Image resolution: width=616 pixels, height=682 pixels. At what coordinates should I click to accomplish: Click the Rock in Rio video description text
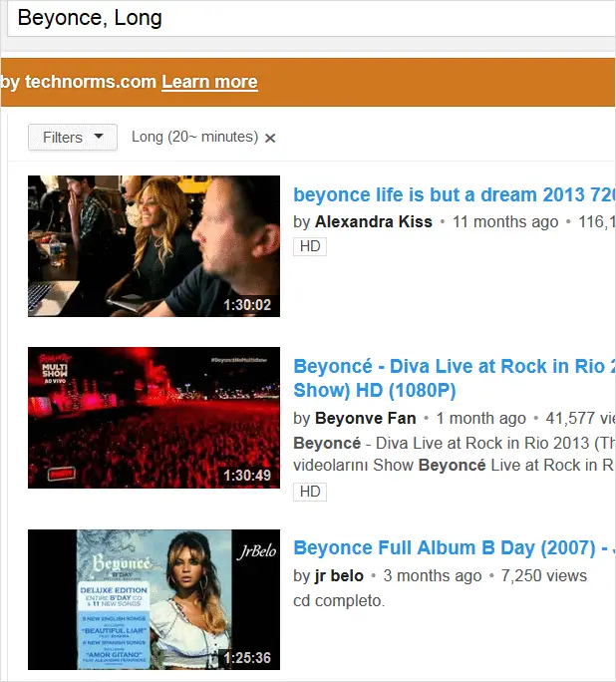pyautogui.click(x=455, y=454)
